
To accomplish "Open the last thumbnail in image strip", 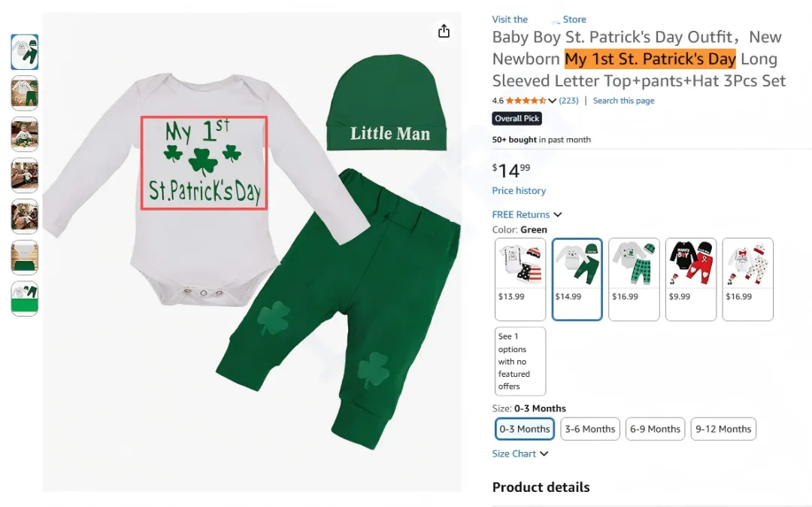I will tap(25, 299).
